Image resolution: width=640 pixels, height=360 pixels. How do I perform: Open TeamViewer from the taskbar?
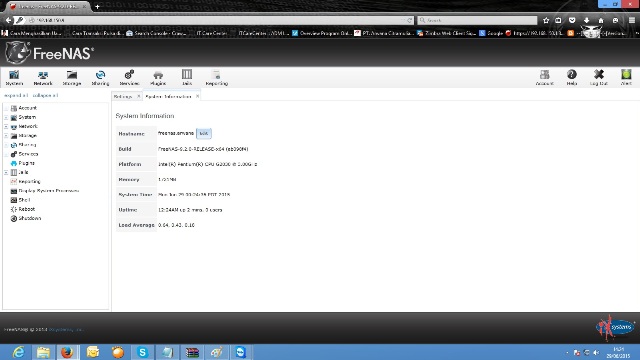click(240, 352)
